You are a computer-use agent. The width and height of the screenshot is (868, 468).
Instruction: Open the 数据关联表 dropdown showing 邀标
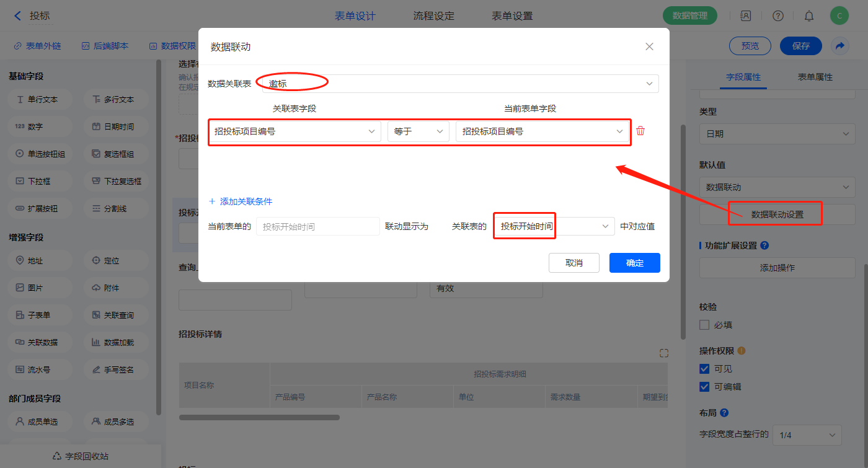(459, 84)
